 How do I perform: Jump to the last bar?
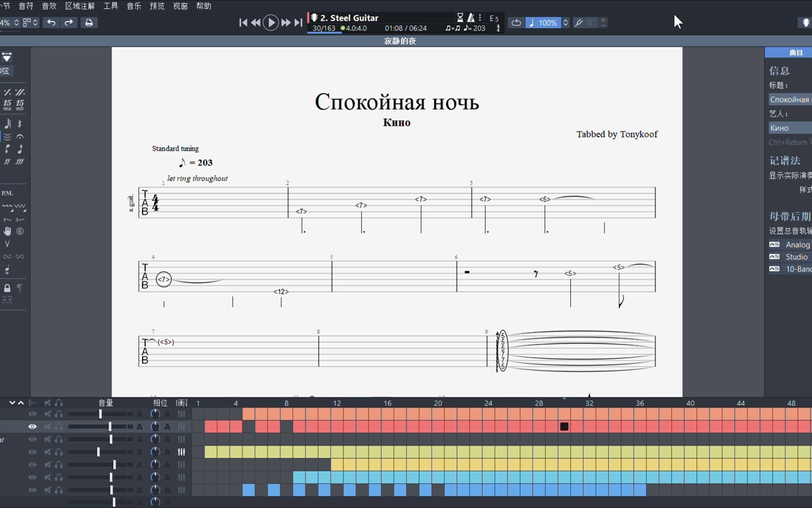298,23
